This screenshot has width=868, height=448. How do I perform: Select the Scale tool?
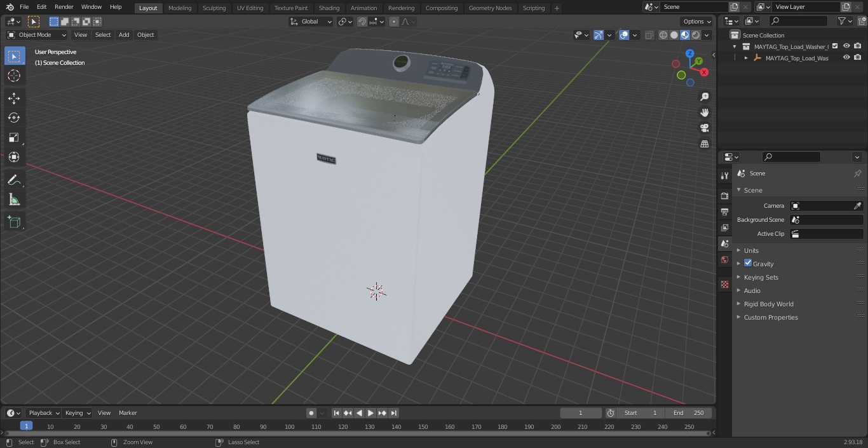[14, 137]
